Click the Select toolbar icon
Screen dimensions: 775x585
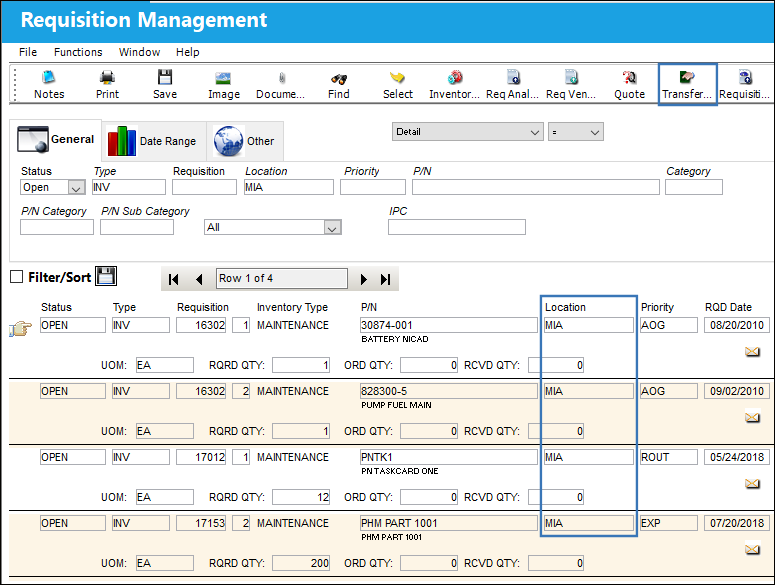click(x=397, y=84)
